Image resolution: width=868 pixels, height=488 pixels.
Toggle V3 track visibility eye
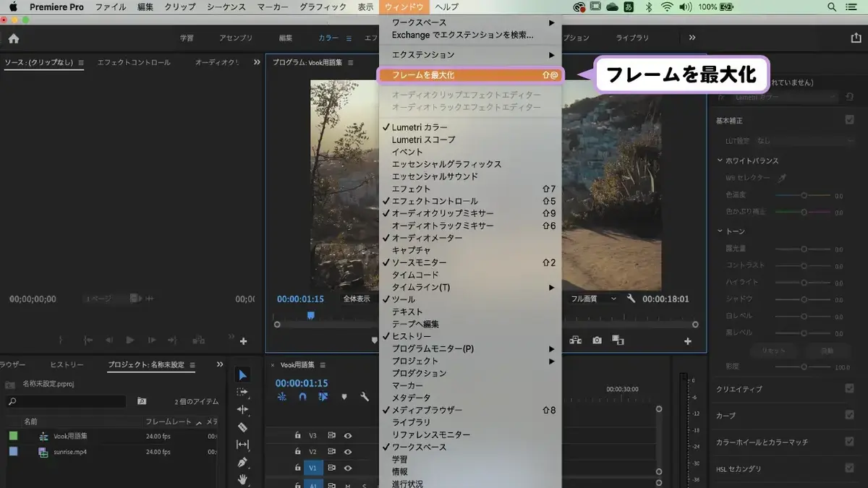tap(348, 435)
